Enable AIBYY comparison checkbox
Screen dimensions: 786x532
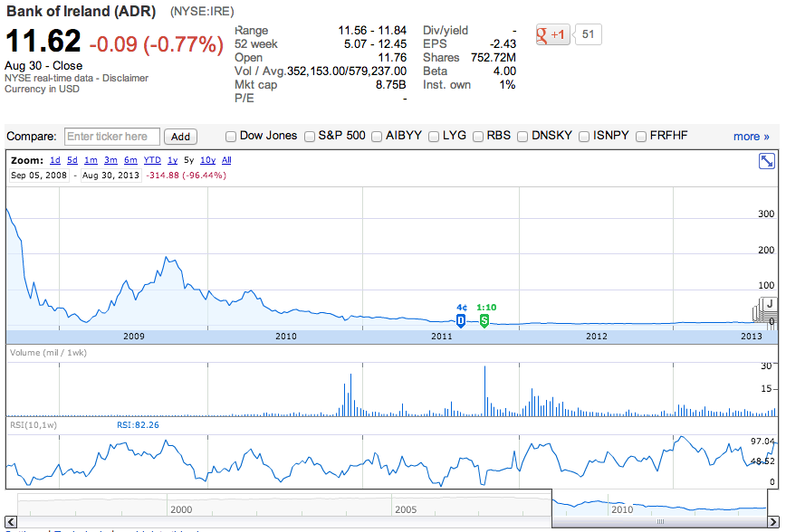click(377, 137)
